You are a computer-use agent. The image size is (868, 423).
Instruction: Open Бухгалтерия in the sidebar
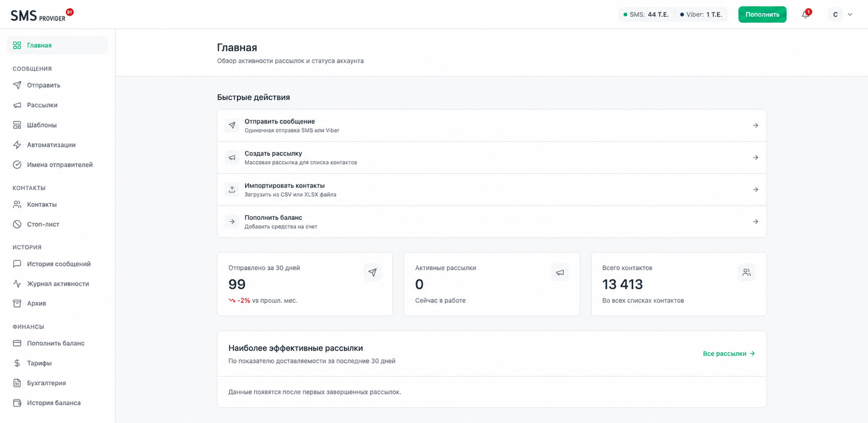[x=58, y=383]
